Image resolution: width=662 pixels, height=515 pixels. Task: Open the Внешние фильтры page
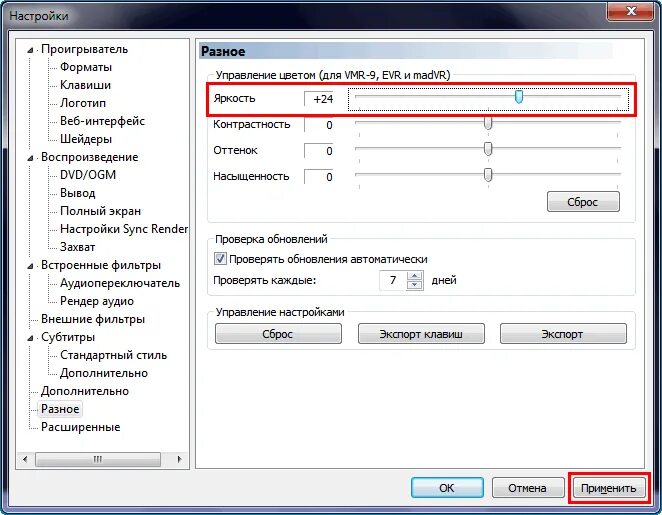coord(93,319)
